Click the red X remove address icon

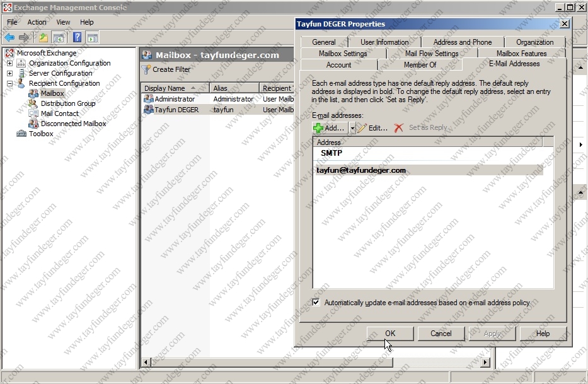click(x=399, y=128)
